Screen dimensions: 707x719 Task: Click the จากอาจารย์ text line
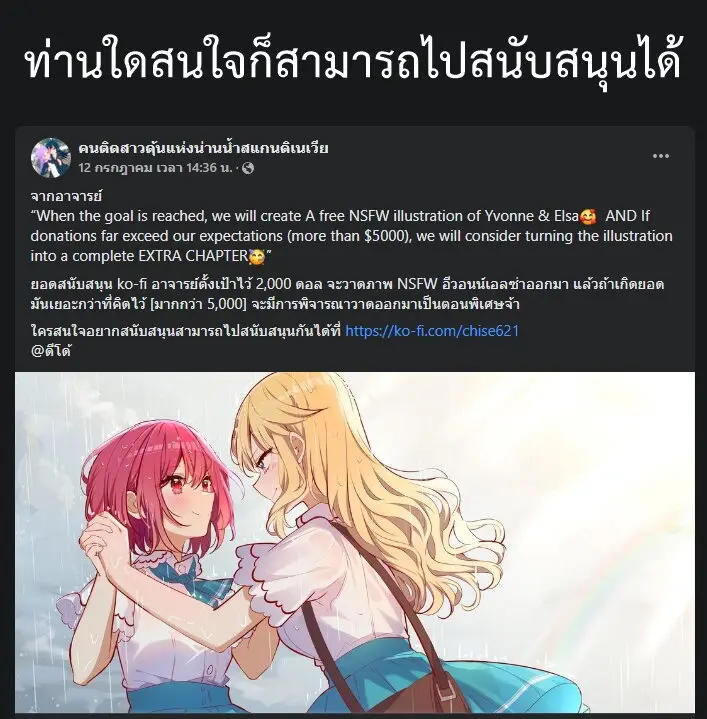(x=66, y=196)
